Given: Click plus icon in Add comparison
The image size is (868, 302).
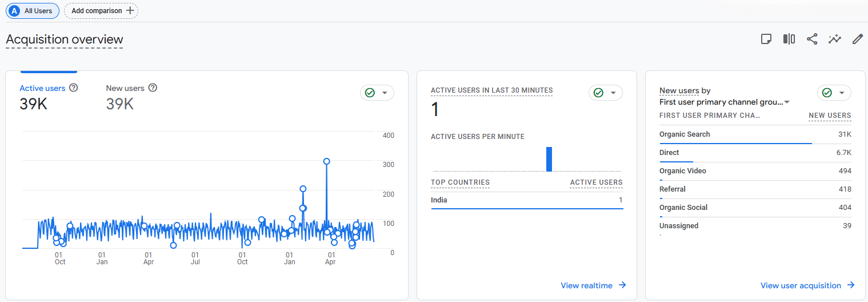Looking at the screenshot, I should (130, 10).
